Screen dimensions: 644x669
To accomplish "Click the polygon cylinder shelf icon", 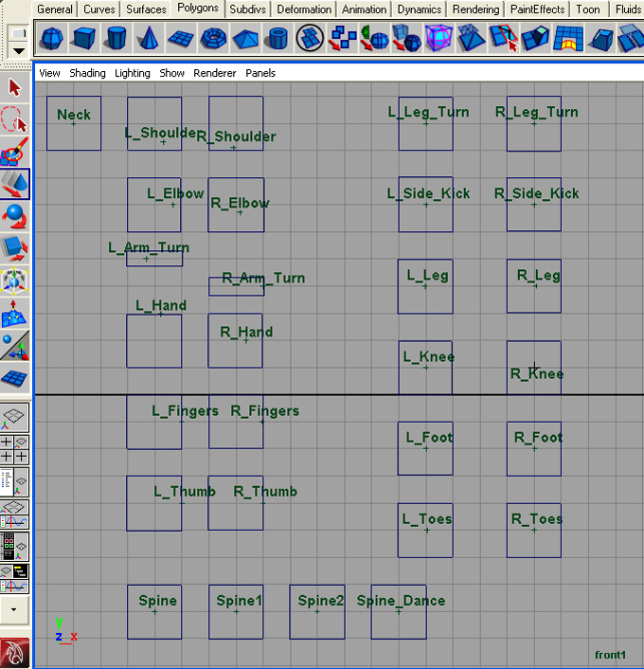I will (x=116, y=39).
